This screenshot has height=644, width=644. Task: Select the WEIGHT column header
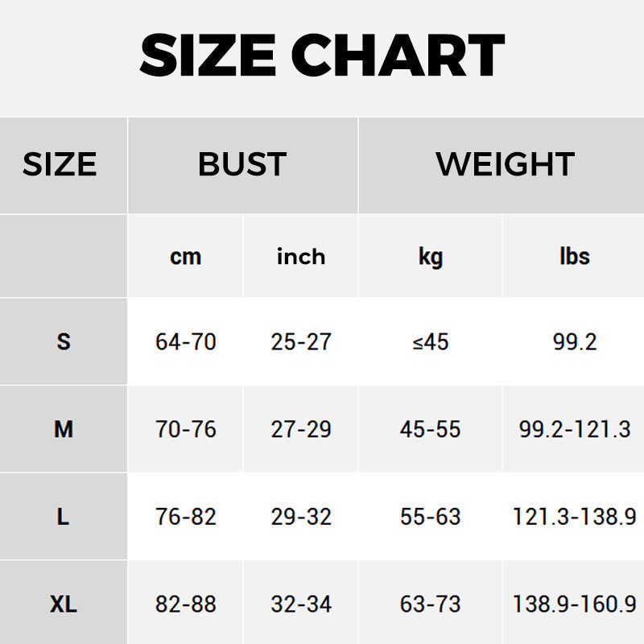point(505,164)
